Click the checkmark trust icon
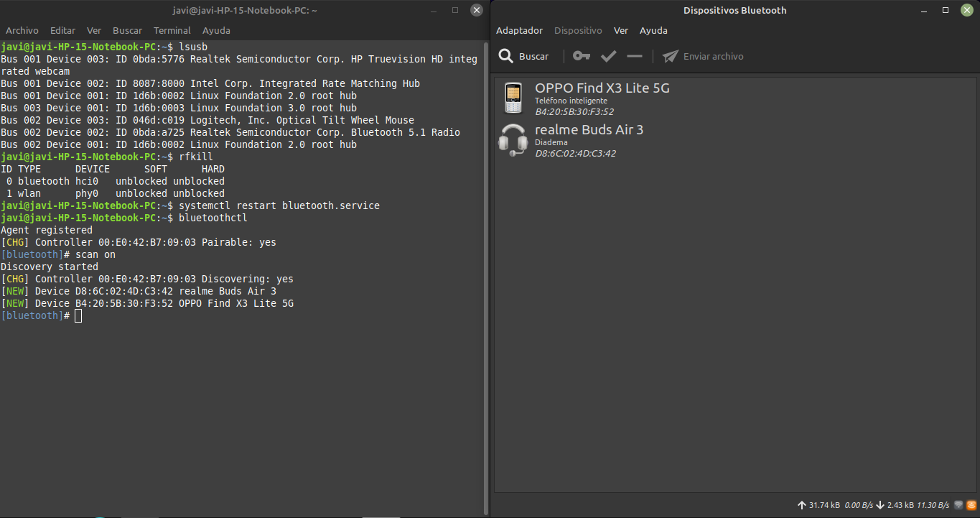980x518 pixels. click(609, 56)
